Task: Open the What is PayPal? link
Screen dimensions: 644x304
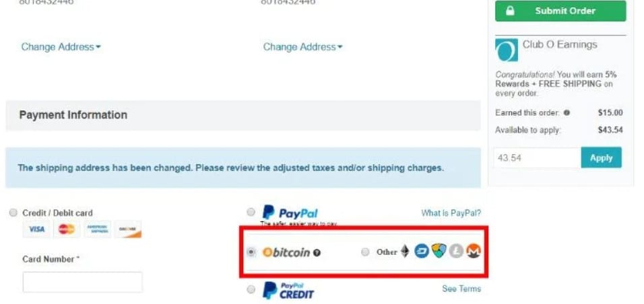Action: [451, 213]
